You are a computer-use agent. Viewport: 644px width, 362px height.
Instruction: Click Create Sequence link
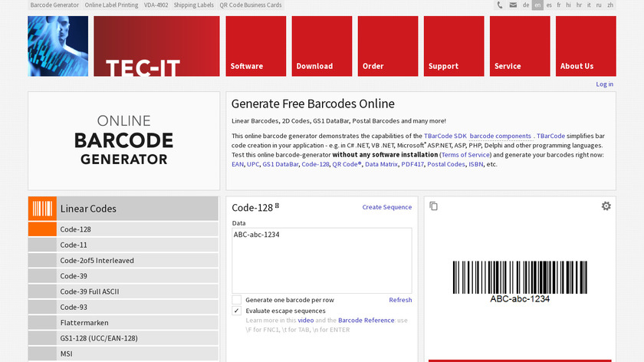pos(387,207)
